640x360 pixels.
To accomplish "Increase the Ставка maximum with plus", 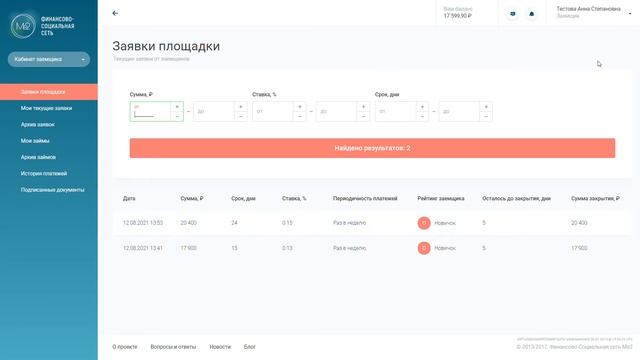I will pyautogui.click(x=363, y=107).
